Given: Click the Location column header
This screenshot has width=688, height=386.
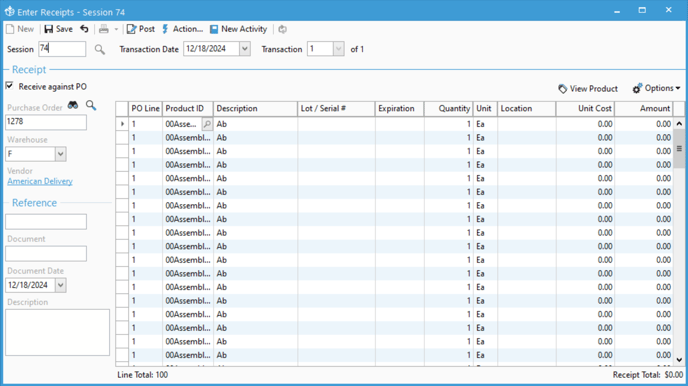Looking at the screenshot, I should coord(527,108).
